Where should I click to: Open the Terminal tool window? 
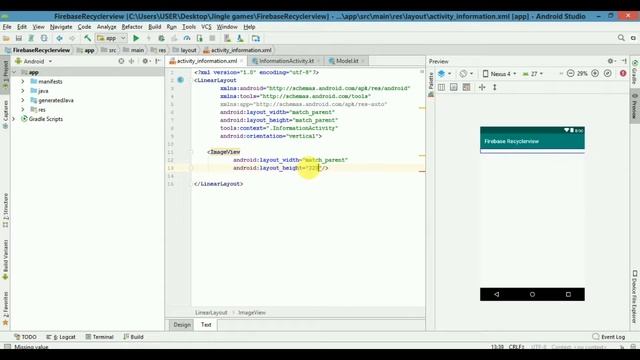pos(99,337)
